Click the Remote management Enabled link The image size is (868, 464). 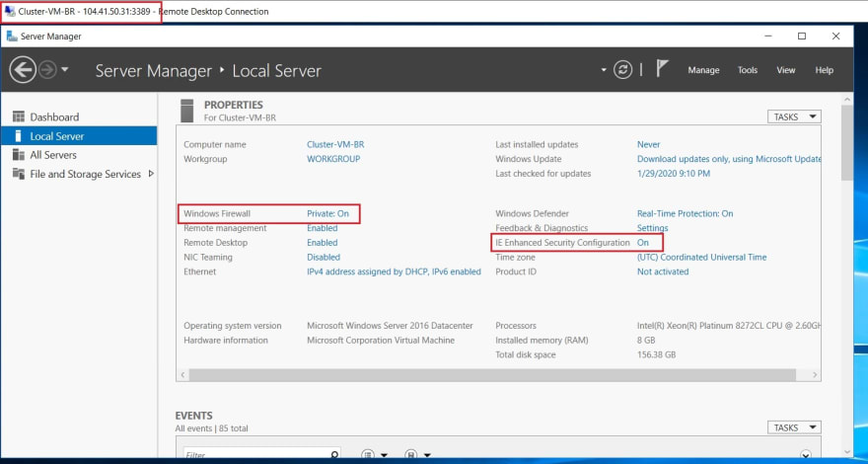point(323,228)
